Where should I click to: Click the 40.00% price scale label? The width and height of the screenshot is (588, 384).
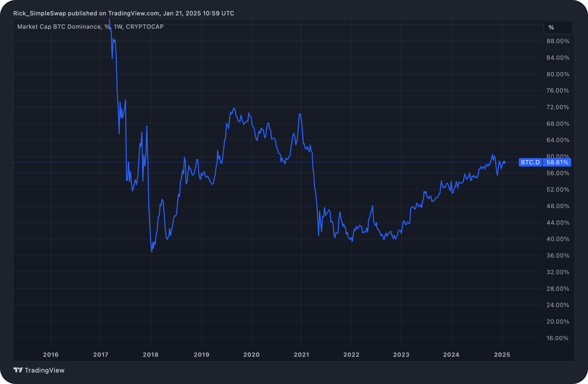[x=558, y=239]
